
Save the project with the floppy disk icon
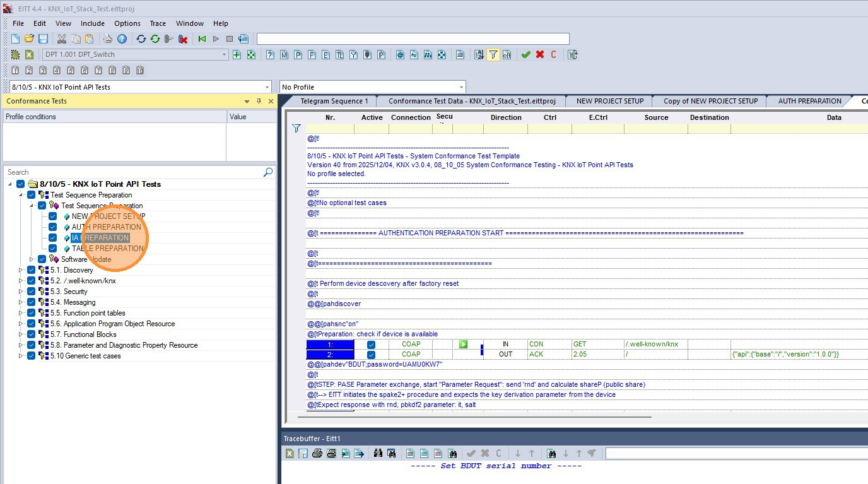point(43,39)
